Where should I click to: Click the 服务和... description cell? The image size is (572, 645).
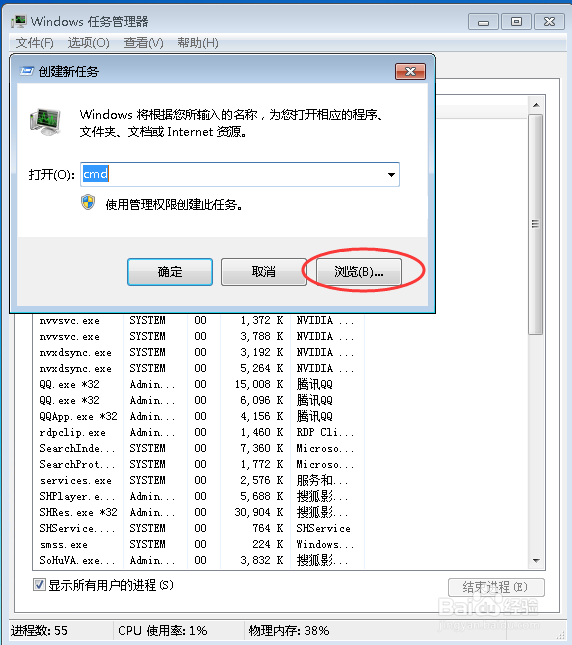[x=322, y=480]
